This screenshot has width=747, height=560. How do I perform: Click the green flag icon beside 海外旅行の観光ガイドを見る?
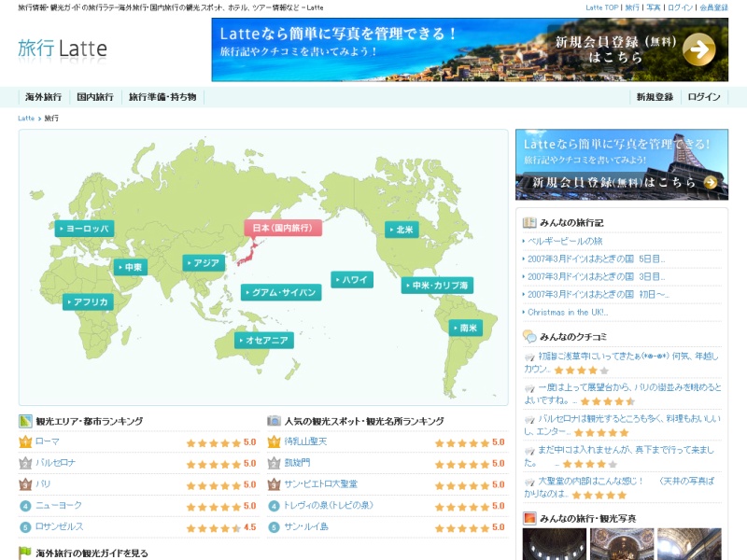coord(24,552)
